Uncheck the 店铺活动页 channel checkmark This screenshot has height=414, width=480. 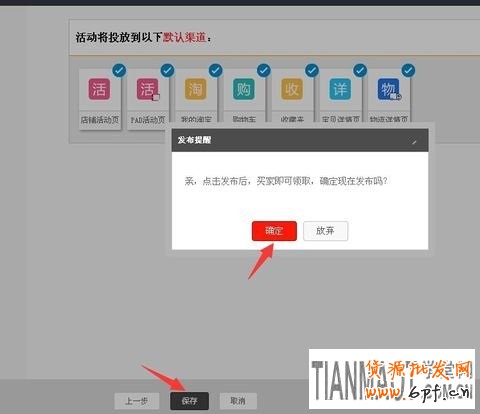(119, 70)
